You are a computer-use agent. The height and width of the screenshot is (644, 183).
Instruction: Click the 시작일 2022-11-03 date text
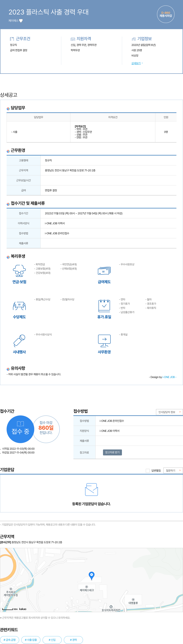(x=18, y=449)
